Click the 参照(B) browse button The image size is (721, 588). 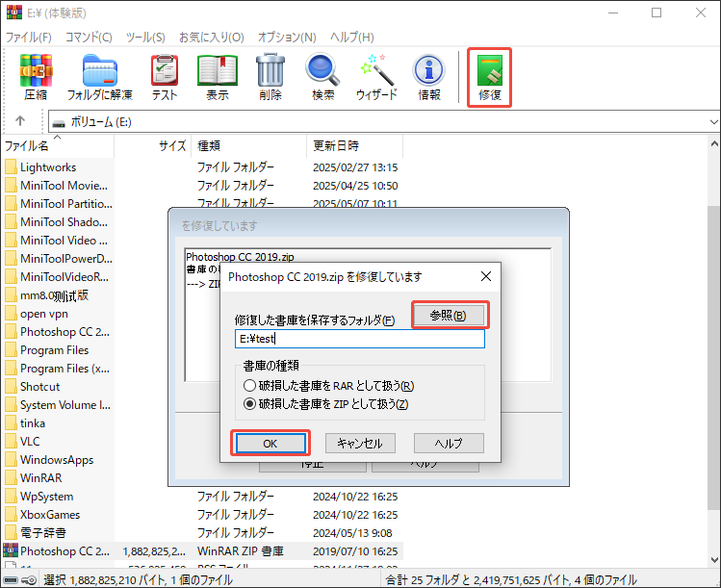(x=449, y=315)
